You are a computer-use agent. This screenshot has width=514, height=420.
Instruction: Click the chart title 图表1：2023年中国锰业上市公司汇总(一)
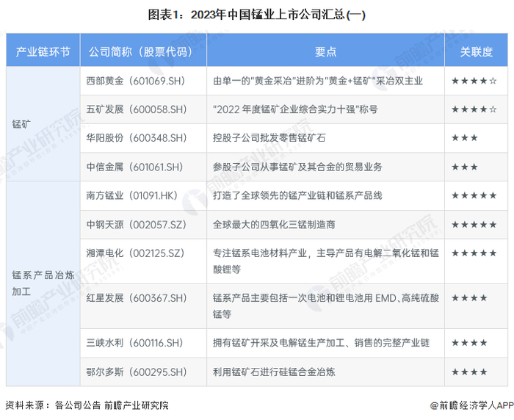coord(257,15)
